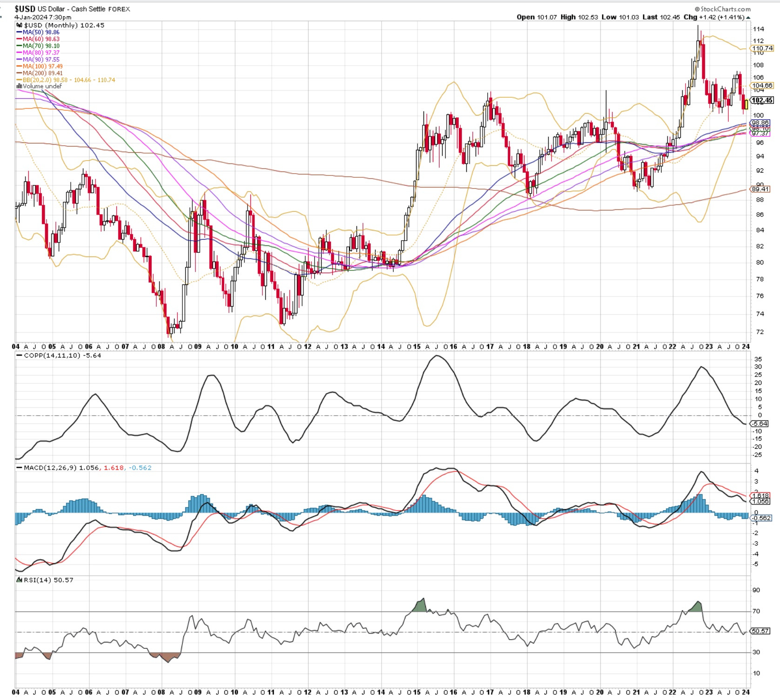Screen dimensions: 780x700
Task: Click the 'Chg +1.42 (+1.41%)' value
Action: tap(714, 17)
